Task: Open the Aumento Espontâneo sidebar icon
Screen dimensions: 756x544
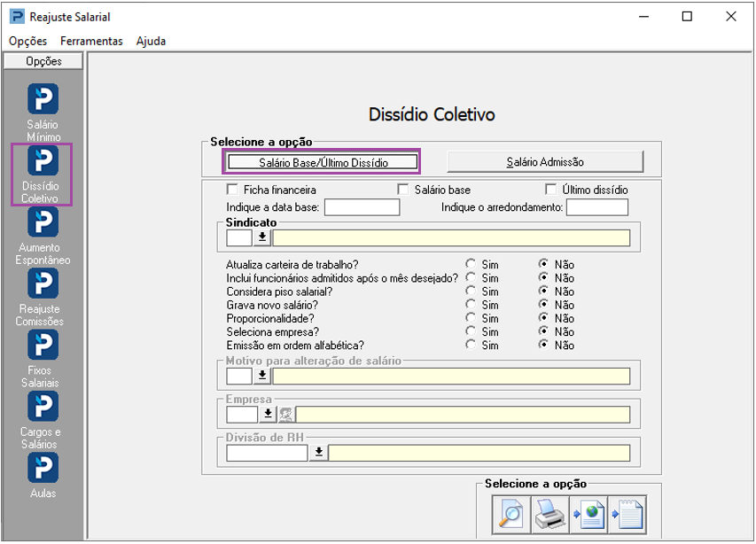Action: 43,222
